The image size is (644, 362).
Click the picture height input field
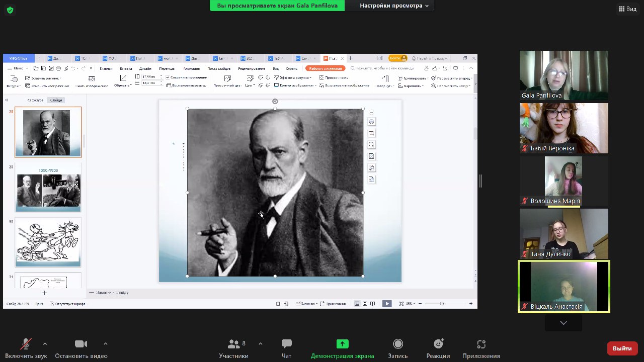[x=150, y=77]
